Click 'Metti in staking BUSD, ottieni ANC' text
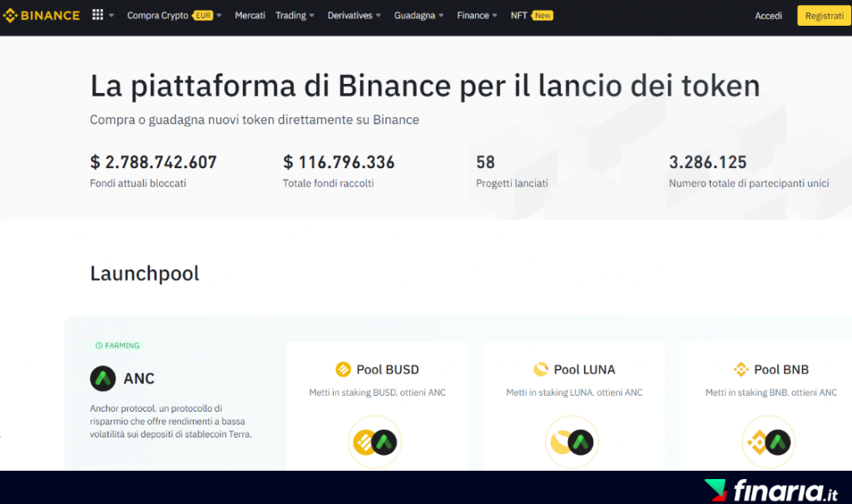This screenshot has height=504, width=852. [x=378, y=392]
